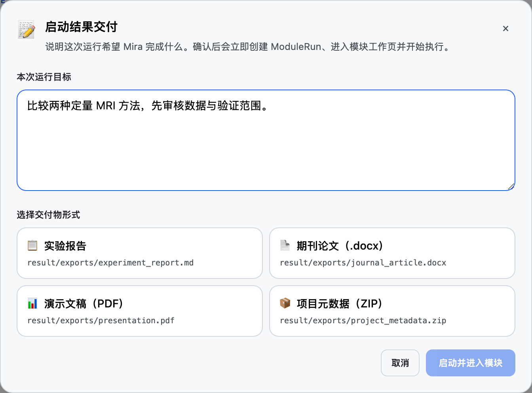532x393 pixels.
Task: Select the 项目元数据 (ZIP) deliverable card
Action: (x=392, y=311)
